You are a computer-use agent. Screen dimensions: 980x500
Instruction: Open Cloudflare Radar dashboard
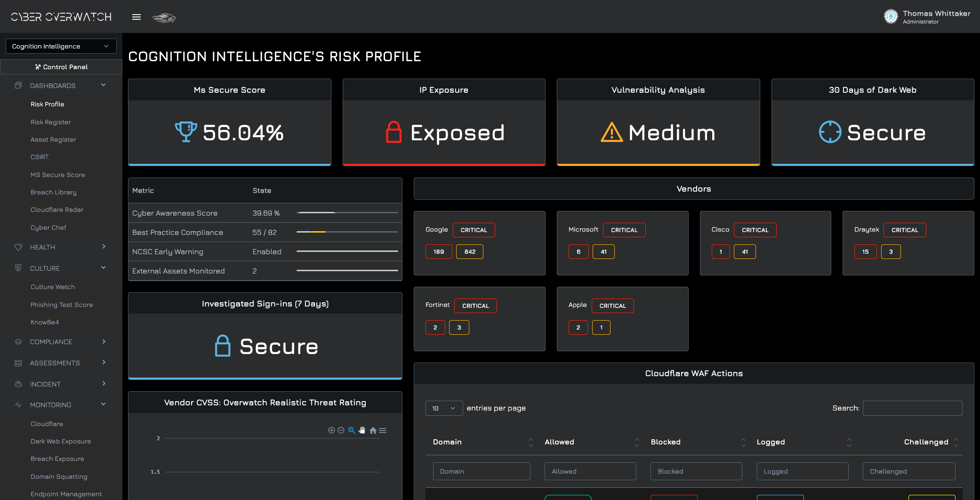tap(57, 210)
